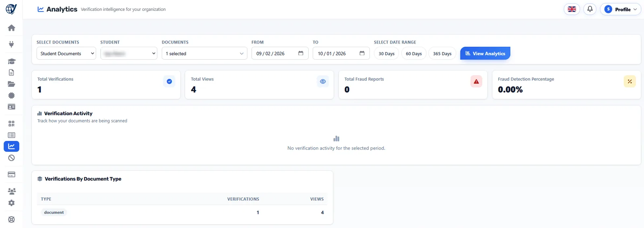The width and height of the screenshot is (644, 228).
Task: Click the fraud reports warning triangle icon
Action: point(476,81)
